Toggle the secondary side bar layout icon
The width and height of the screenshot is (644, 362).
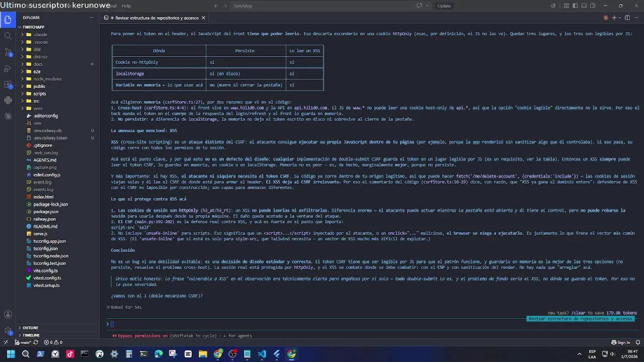[593, 6]
